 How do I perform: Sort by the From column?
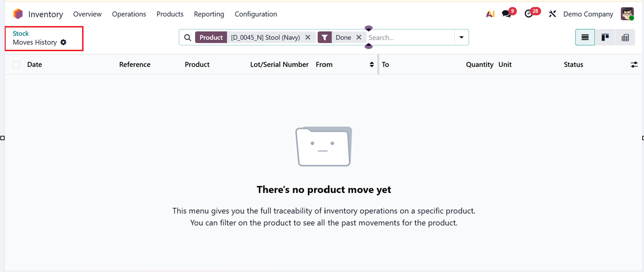[325, 64]
